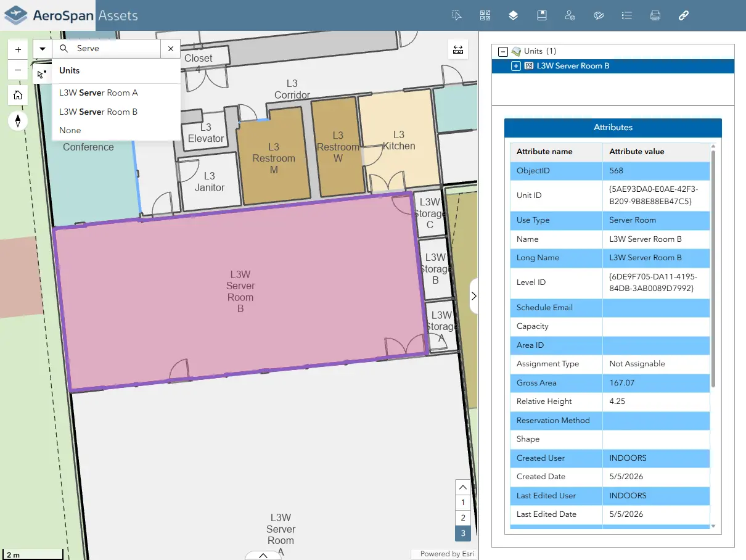746x560 pixels.
Task: Zoom out with the minus button
Action: pyautogui.click(x=18, y=70)
